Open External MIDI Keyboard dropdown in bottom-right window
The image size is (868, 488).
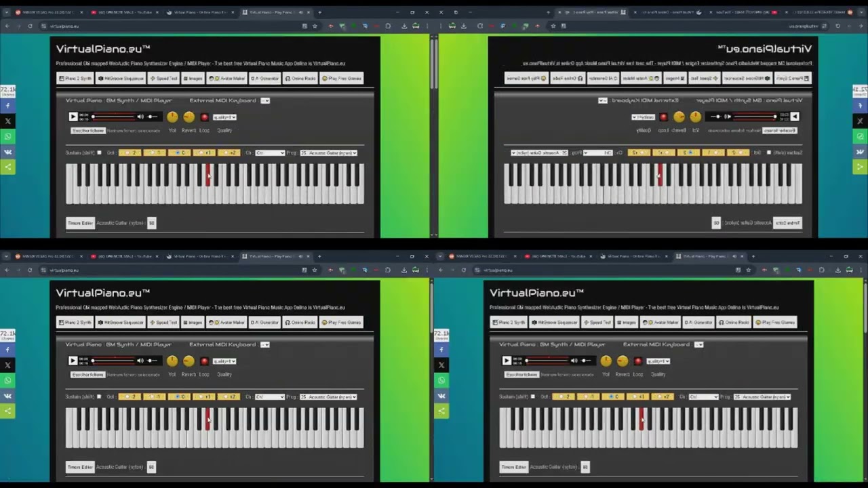coord(698,344)
